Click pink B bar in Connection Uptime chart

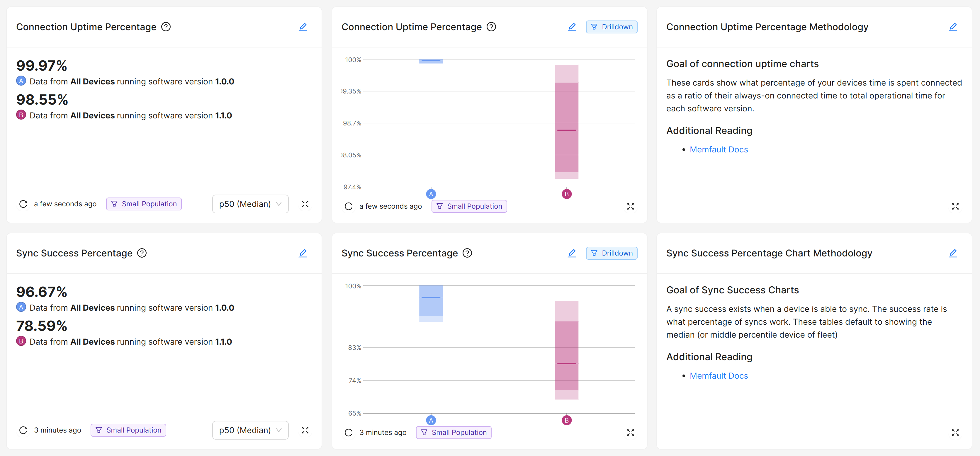click(566, 122)
